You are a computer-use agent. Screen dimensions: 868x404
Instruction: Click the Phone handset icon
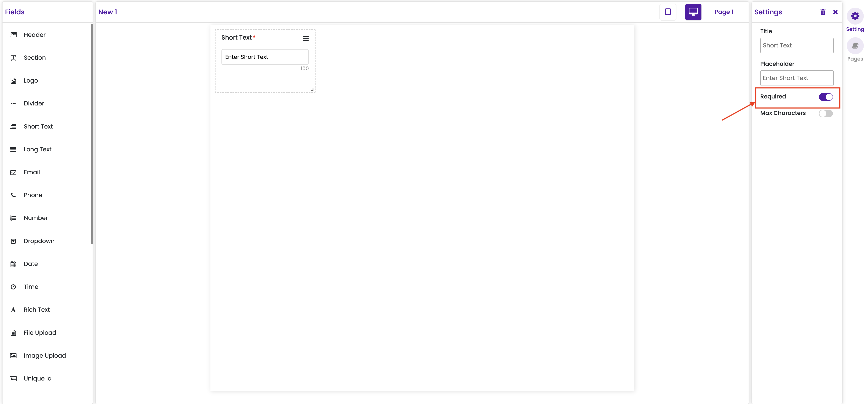pos(13,195)
